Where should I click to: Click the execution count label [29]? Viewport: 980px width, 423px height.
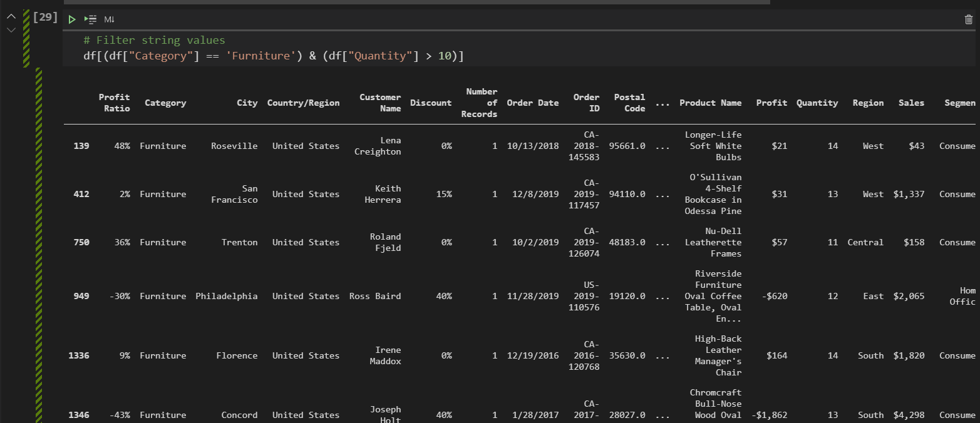[x=45, y=17]
